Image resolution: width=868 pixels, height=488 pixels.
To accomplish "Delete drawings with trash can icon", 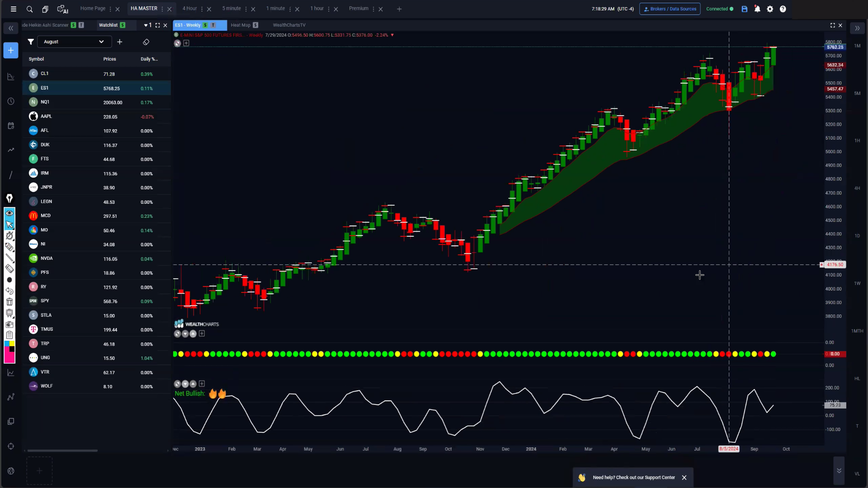I will point(9,302).
